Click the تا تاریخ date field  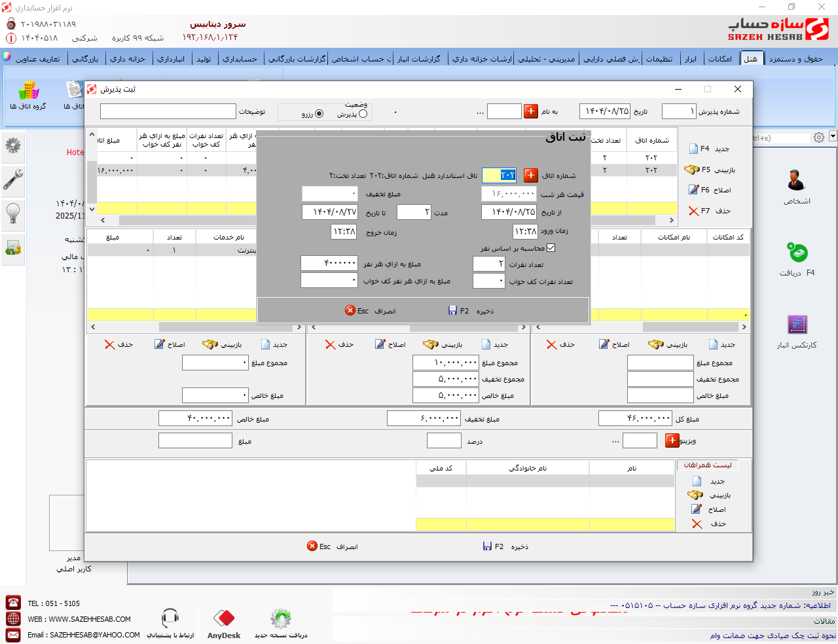330,212
